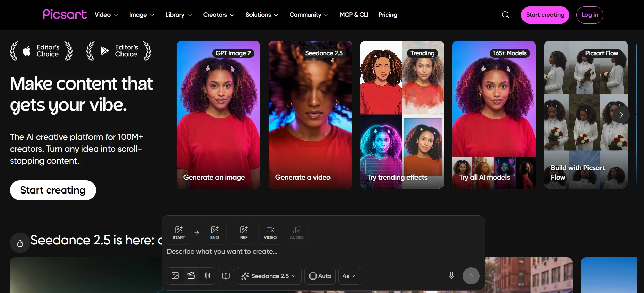This screenshot has width=644, height=293.
Task: Click the 'Seedance 2.5 is here' heading
Action: click(96, 240)
